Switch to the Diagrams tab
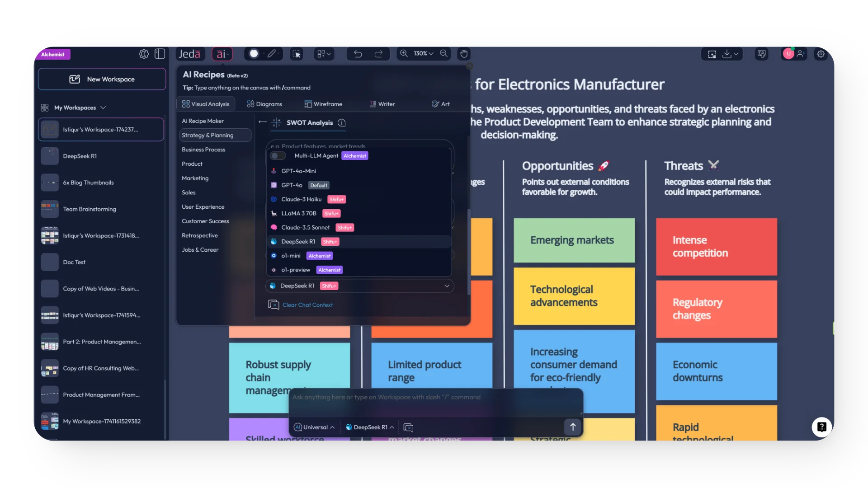868x488 pixels. pos(264,104)
